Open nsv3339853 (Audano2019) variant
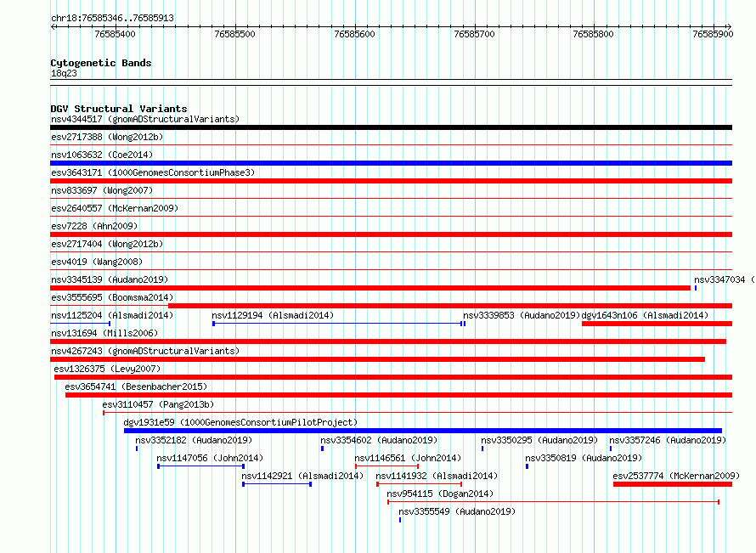756x553 pixels. pos(522,315)
